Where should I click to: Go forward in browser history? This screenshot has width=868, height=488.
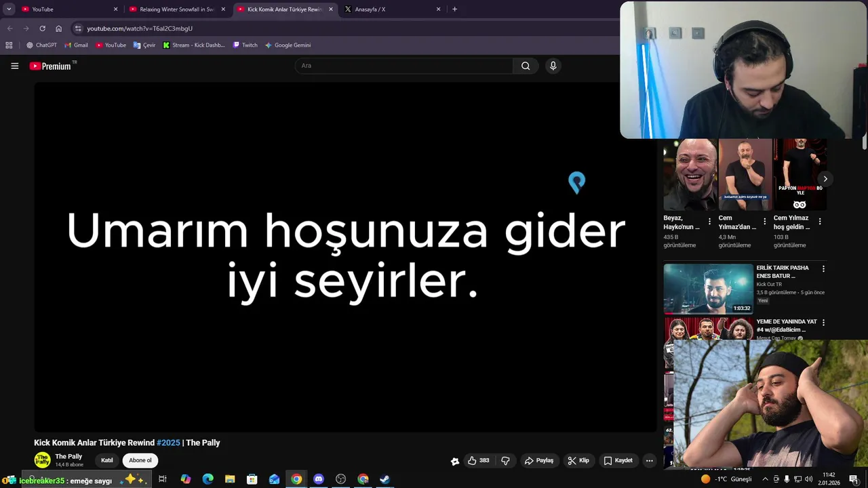point(26,28)
